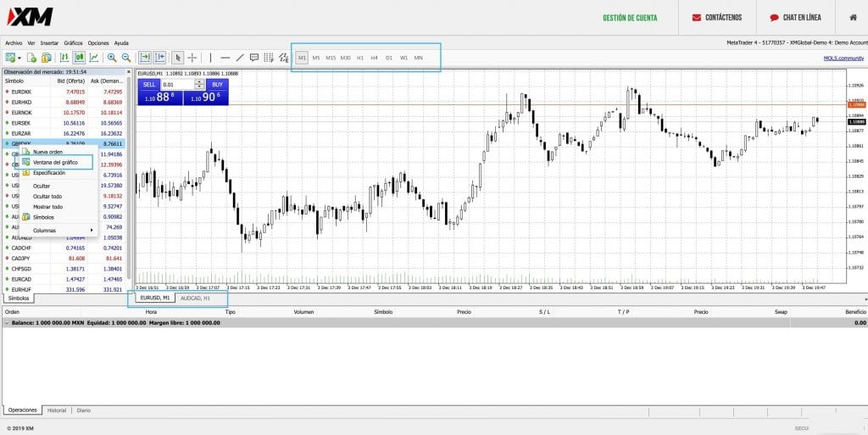Open the AUDCAD, H1 chart tab
Viewport: 868px width, 435px height.
click(195, 298)
